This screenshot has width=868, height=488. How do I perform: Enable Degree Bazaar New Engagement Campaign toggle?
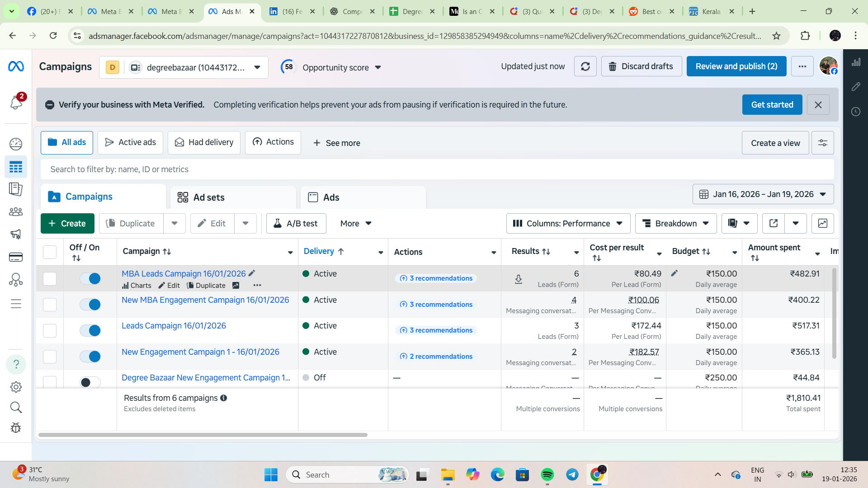click(90, 382)
